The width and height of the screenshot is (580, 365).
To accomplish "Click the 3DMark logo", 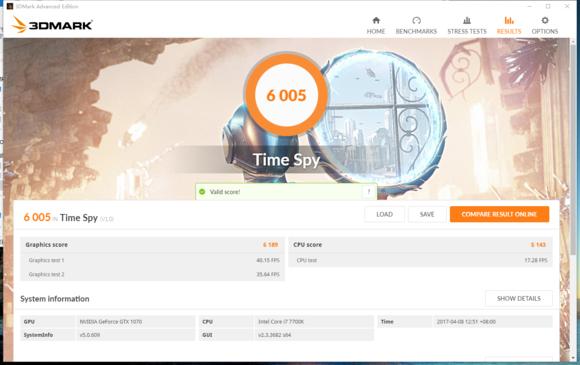I will point(52,25).
